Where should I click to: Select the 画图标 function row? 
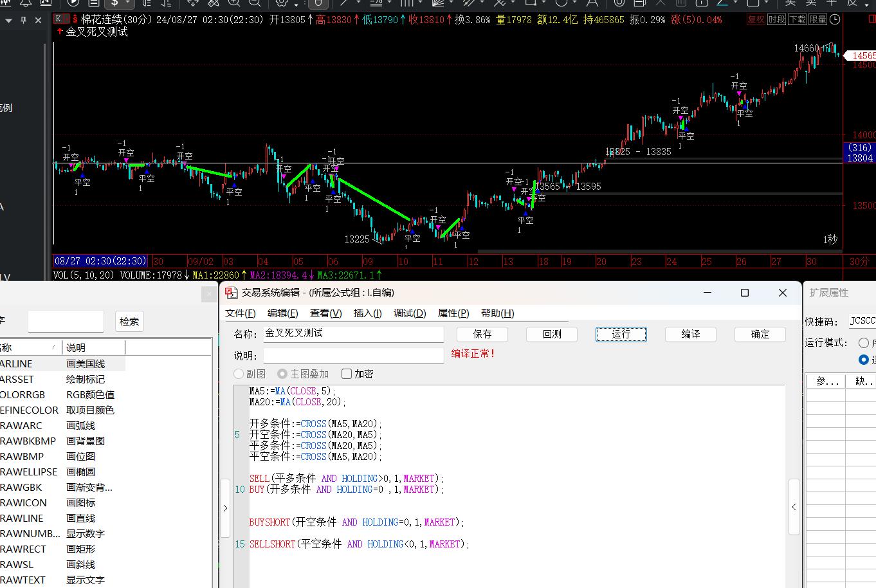pyautogui.click(x=62, y=503)
